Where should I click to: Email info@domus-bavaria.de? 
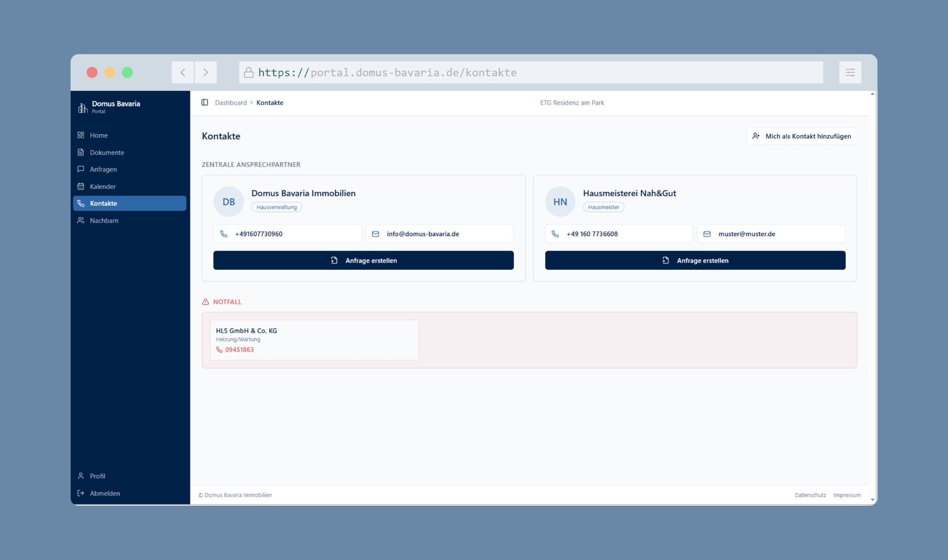[440, 234]
